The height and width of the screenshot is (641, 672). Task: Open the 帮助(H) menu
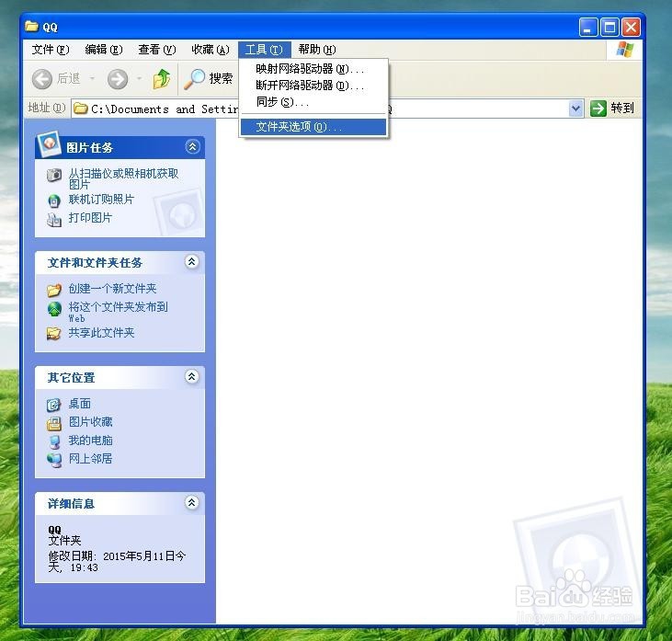pyautogui.click(x=317, y=50)
